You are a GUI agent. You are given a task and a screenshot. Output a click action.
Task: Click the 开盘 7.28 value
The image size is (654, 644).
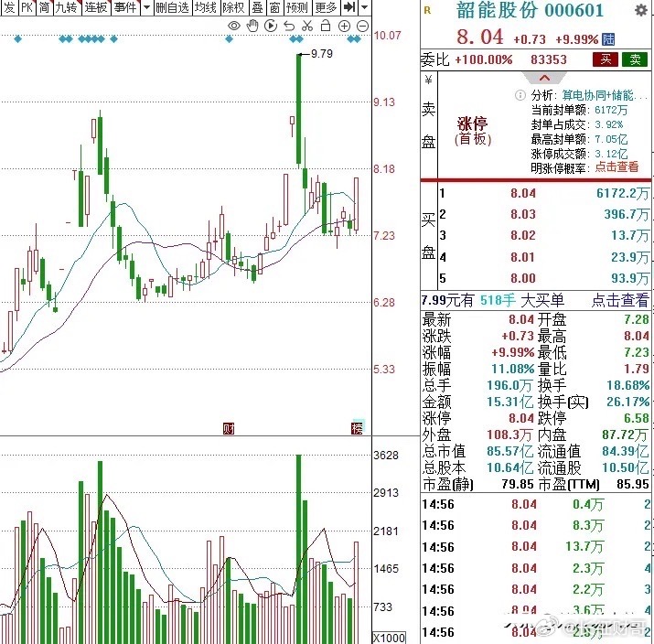[637, 319]
